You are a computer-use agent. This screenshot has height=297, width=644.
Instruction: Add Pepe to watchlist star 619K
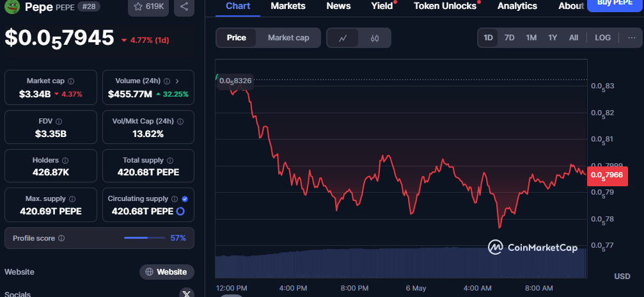pyautogui.click(x=148, y=6)
